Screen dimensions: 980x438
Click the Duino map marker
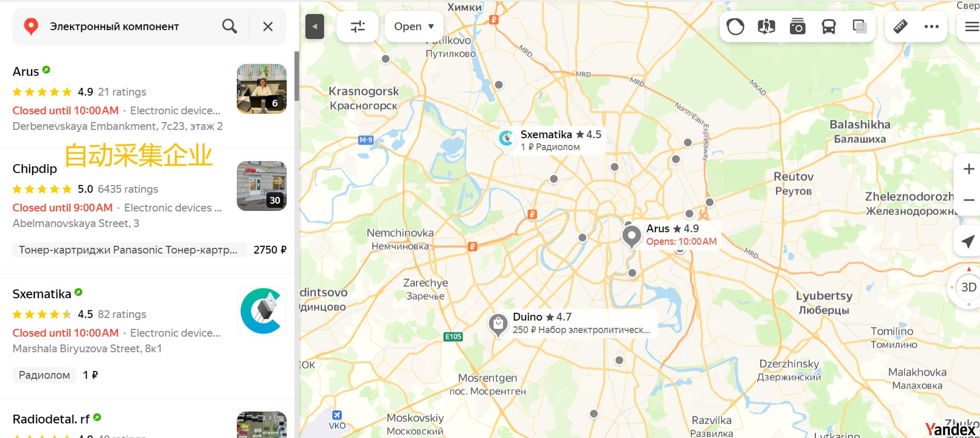[498, 324]
